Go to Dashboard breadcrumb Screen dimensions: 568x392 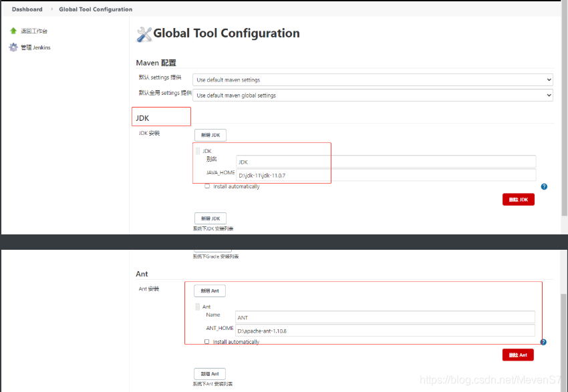(27, 9)
